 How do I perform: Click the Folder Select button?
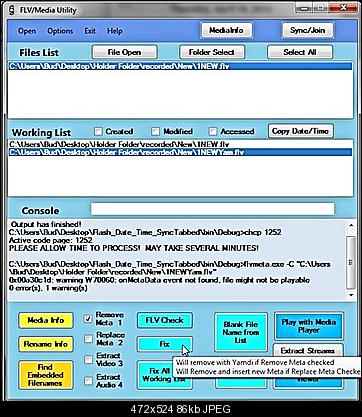click(212, 52)
